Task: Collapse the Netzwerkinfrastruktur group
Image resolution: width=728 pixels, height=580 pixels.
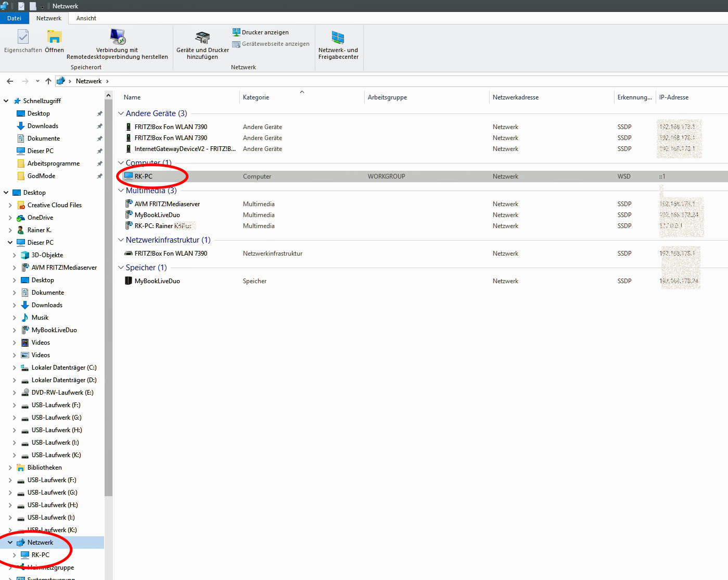Action: pos(121,240)
